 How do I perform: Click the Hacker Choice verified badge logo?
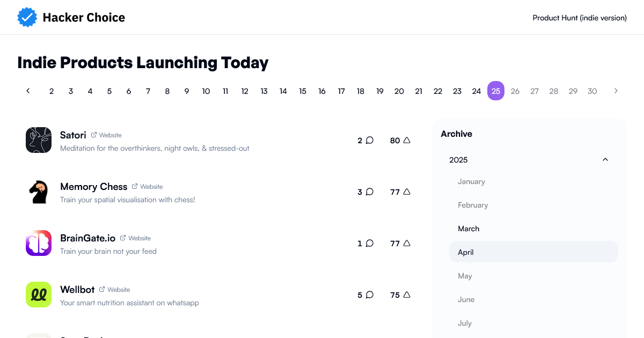coord(27,17)
